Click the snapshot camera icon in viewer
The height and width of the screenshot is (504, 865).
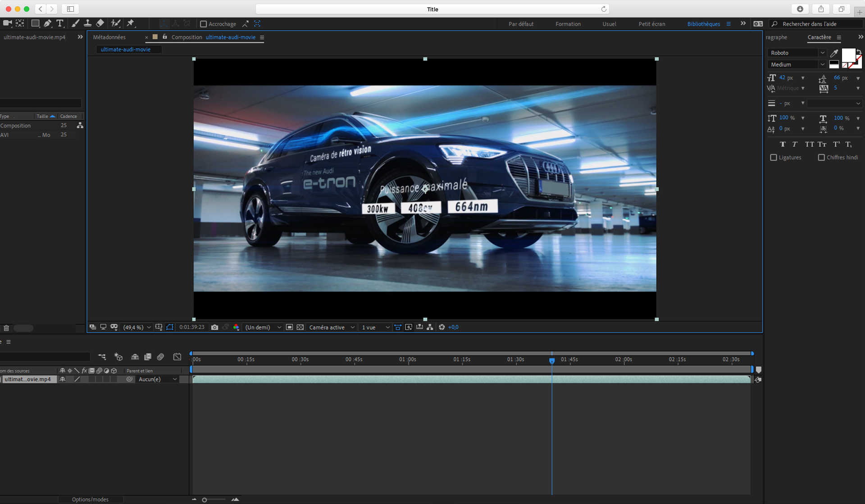(214, 327)
